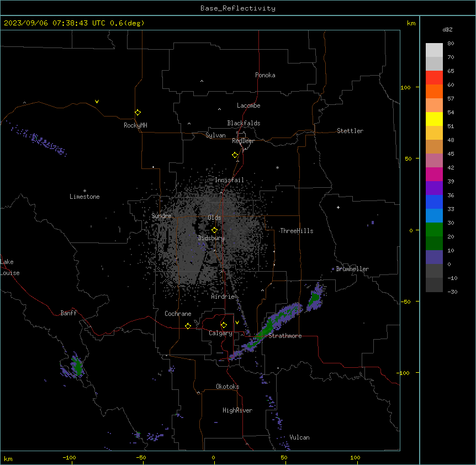Click the Drumheller label
This screenshot has width=476, height=465.
click(x=352, y=269)
